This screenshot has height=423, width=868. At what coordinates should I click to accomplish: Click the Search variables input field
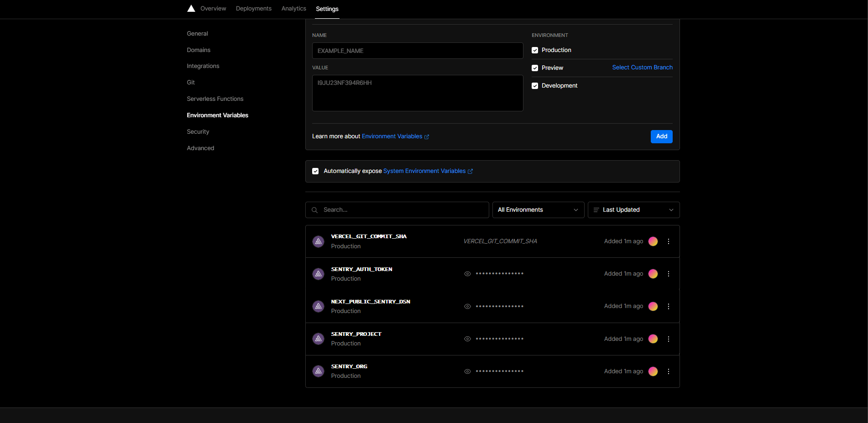[x=397, y=210]
